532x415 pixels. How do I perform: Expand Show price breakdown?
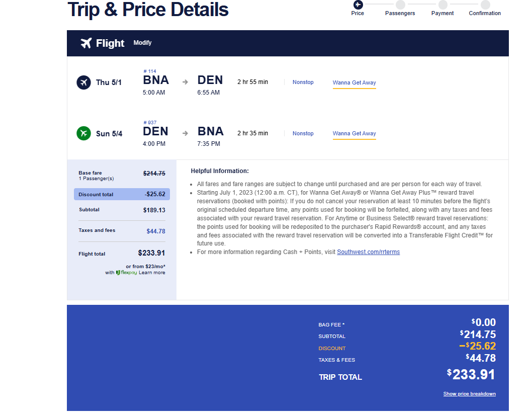469,394
